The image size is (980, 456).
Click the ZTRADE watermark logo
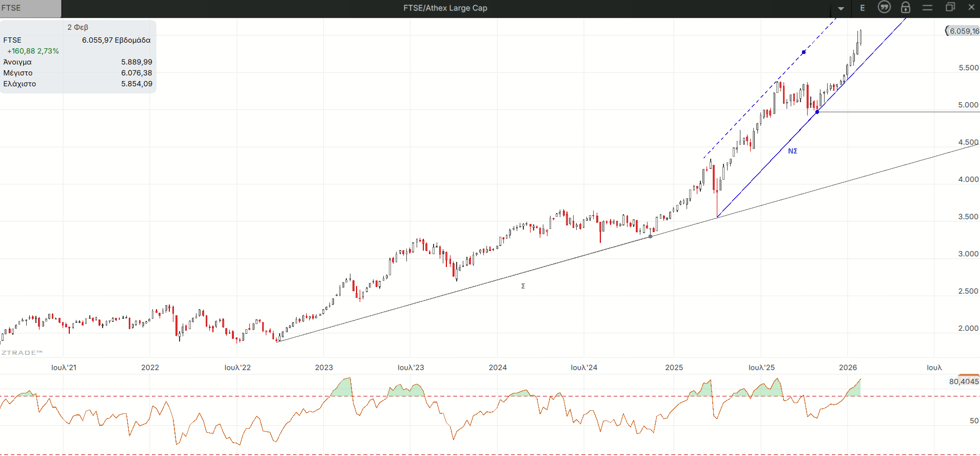pyautogui.click(x=22, y=353)
